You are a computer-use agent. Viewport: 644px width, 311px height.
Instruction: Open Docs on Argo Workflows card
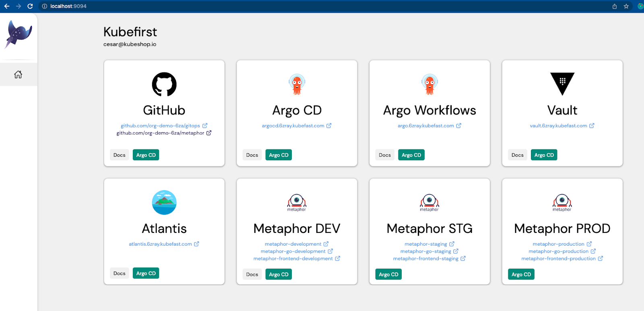click(385, 155)
